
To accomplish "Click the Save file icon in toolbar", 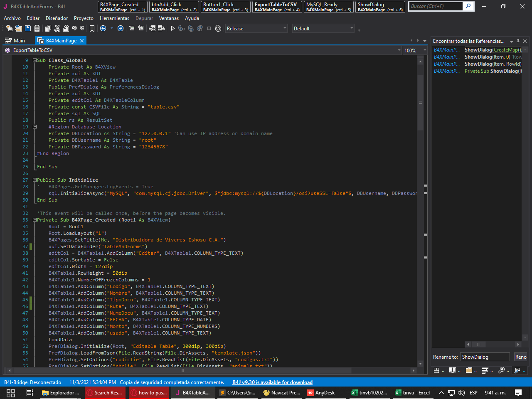I will click(28, 28).
